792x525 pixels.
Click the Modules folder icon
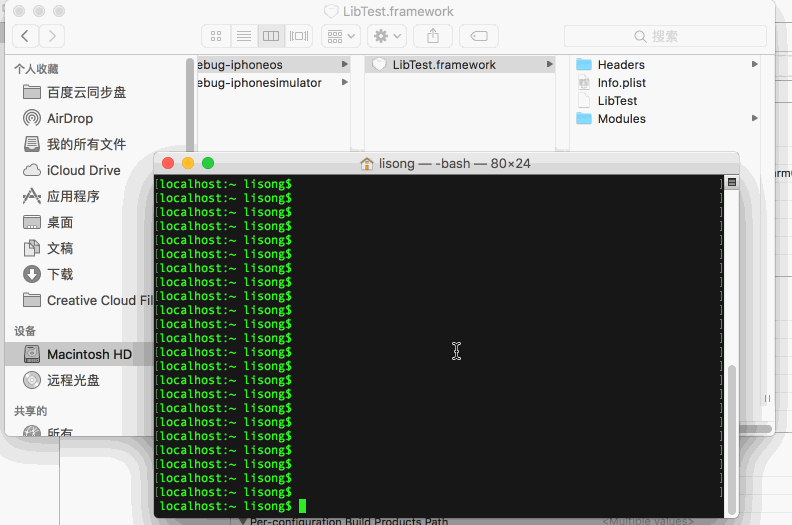tap(584, 118)
